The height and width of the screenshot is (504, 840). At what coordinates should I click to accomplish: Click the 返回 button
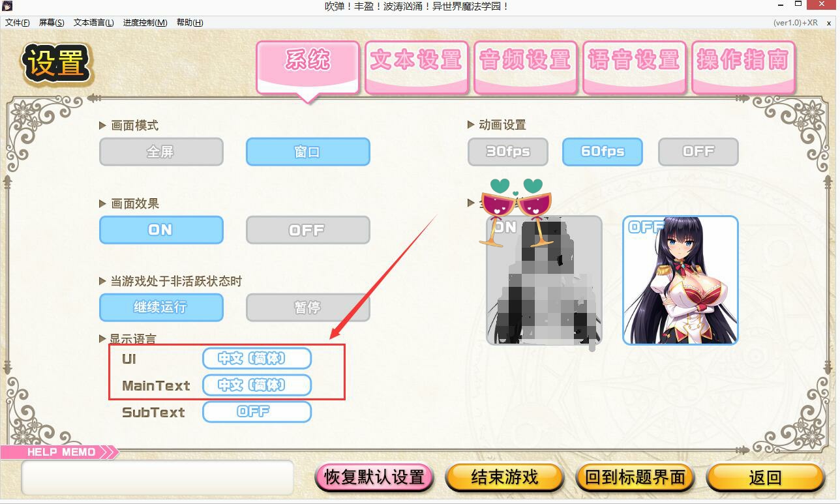coord(766,477)
